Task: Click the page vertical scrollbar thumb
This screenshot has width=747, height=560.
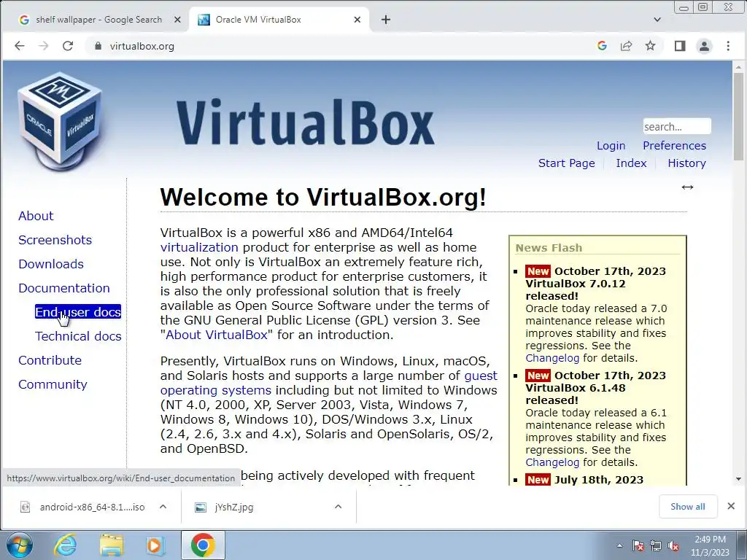Action: (x=738, y=117)
